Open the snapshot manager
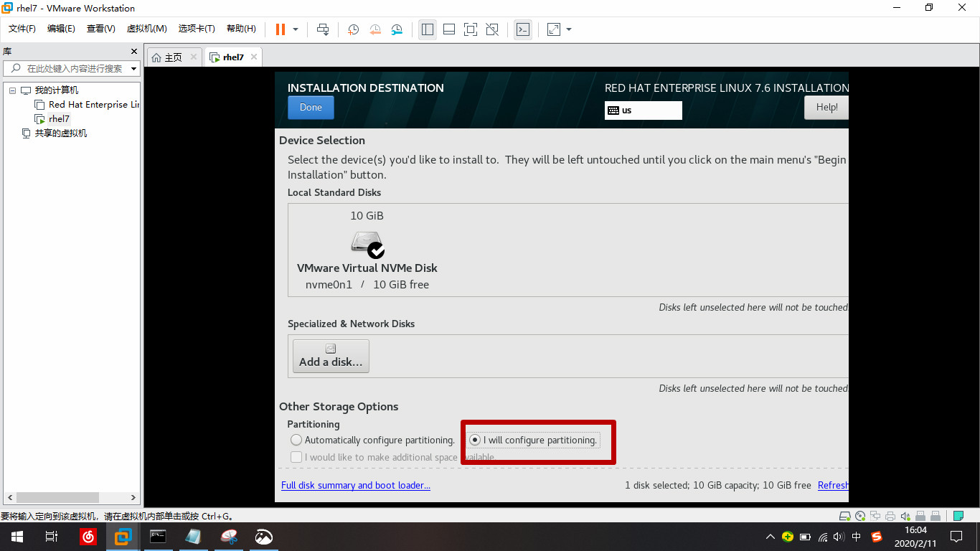 [x=397, y=29]
